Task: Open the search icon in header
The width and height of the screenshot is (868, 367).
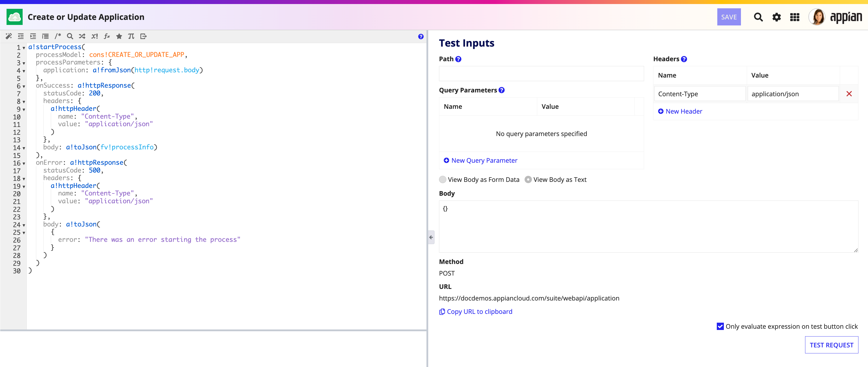Action: [758, 17]
